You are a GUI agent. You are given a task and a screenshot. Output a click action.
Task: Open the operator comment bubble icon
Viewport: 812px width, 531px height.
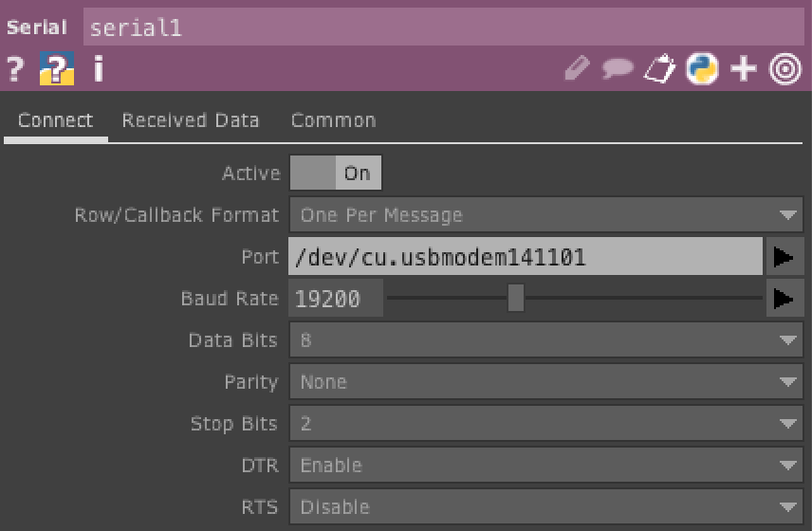618,69
